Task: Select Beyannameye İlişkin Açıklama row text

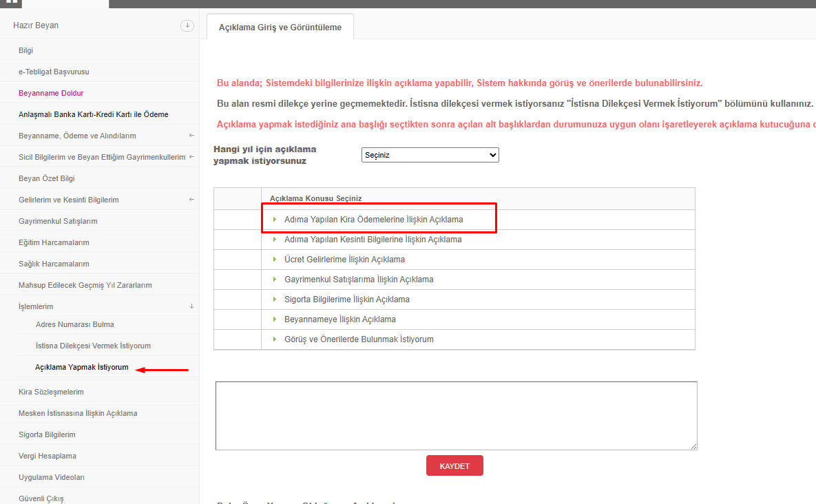Action: (339, 319)
